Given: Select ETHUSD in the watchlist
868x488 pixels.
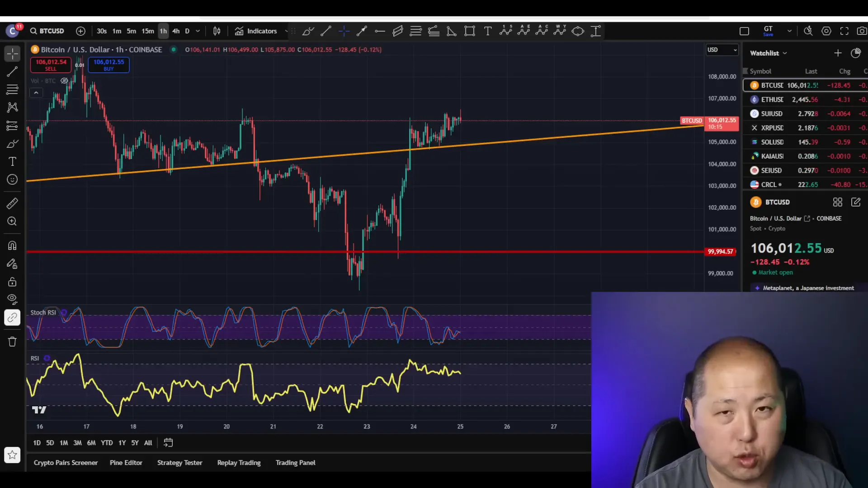Looking at the screenshot, I should (806, 99).
